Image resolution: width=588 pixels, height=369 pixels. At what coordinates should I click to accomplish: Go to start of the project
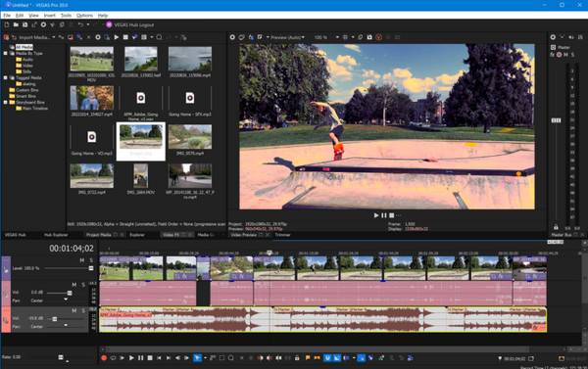point(159,358)
